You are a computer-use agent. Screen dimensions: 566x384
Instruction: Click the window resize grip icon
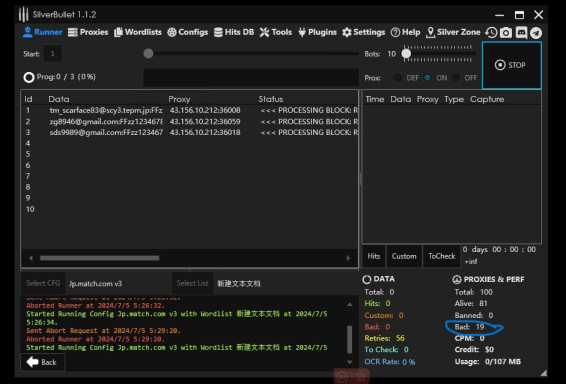pyautogui.click(x=544, y=373)
